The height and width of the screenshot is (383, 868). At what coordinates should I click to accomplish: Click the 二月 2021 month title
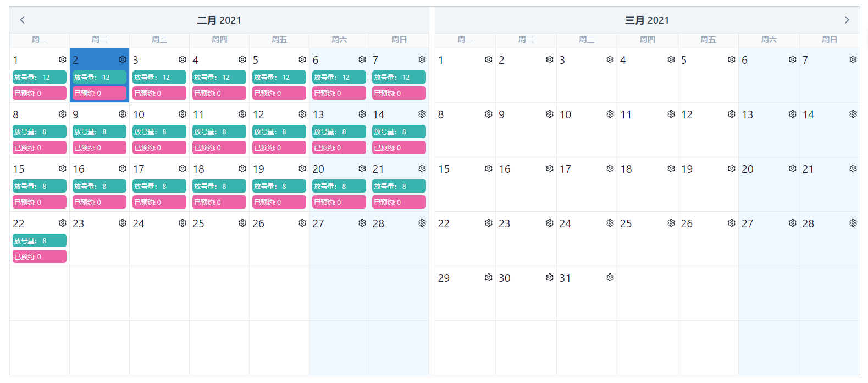[219, 20]
